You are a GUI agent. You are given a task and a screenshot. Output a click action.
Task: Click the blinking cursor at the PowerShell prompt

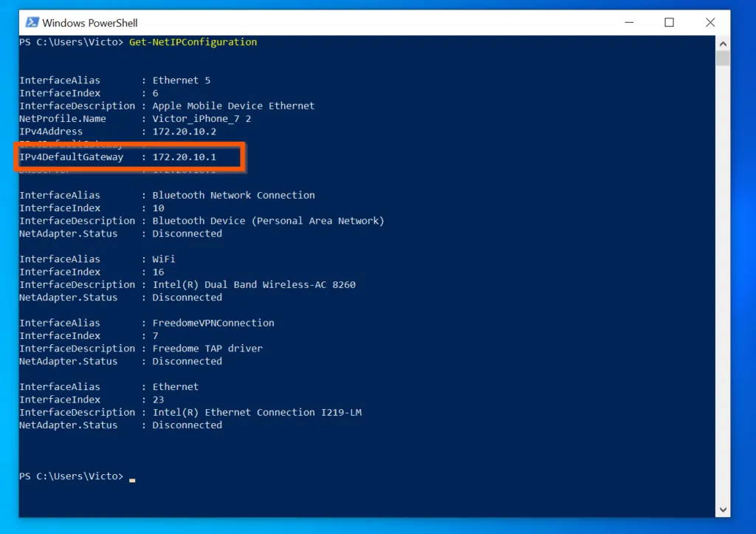(x=131, y=479)
